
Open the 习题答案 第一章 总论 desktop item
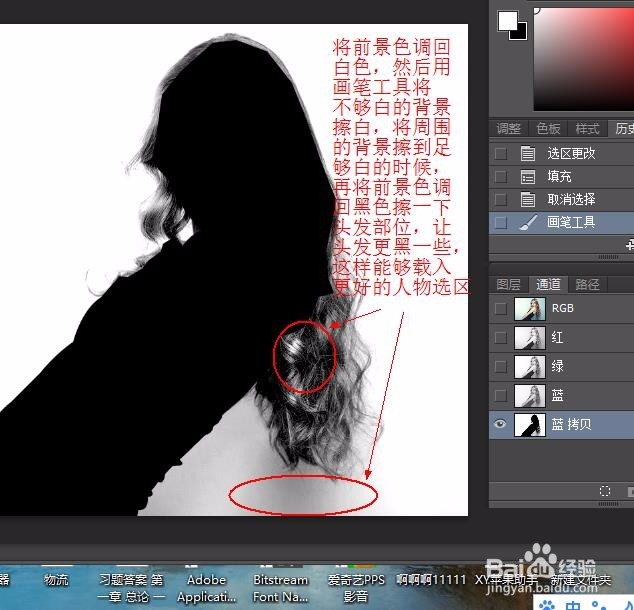[131, 588]
